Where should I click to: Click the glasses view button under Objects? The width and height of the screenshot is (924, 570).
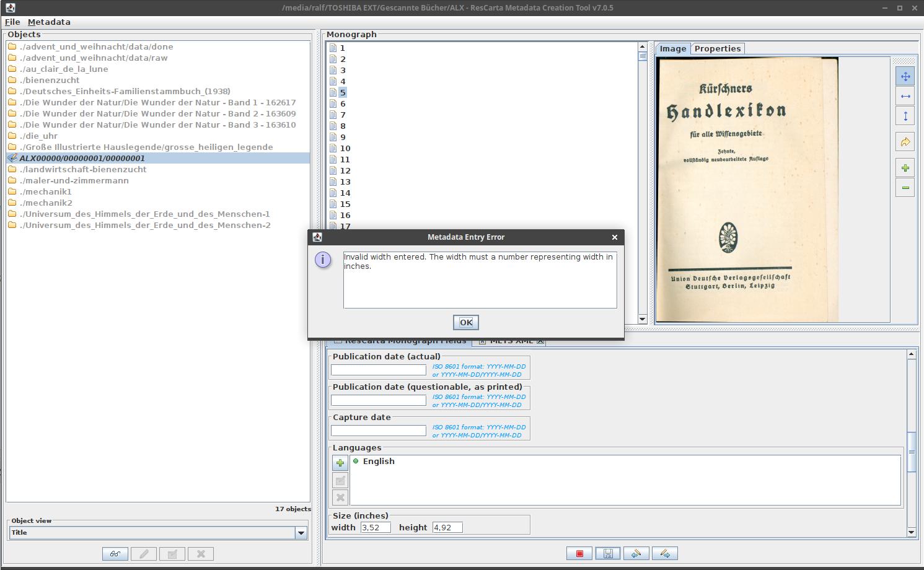pos(115,554)
